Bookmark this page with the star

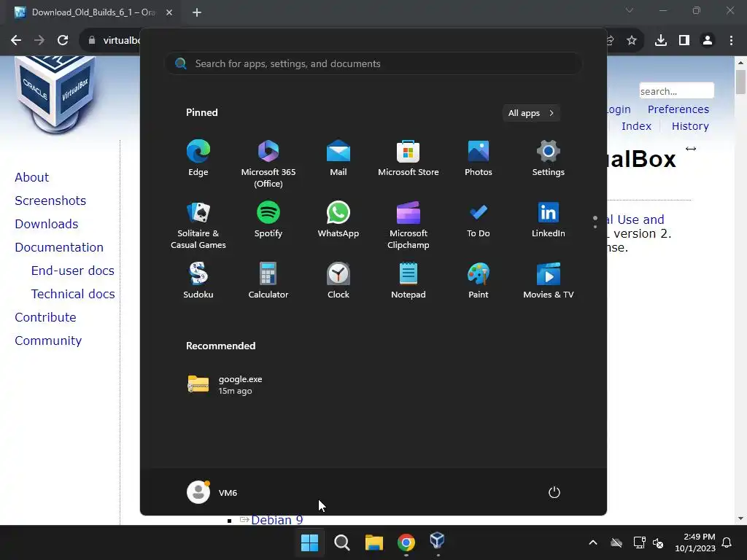click(x=632, y=41)
